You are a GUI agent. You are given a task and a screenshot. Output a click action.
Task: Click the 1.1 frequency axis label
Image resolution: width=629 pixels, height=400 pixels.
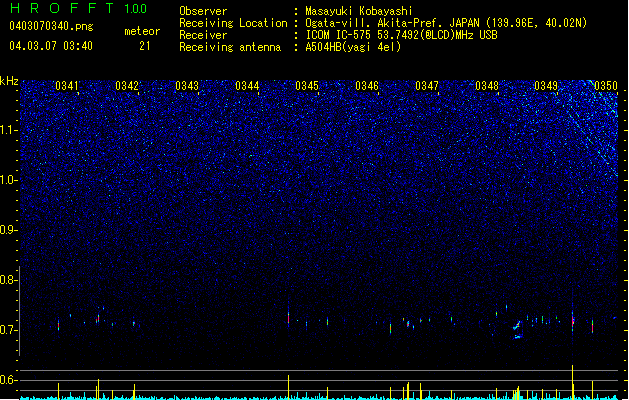click(8, 130)
